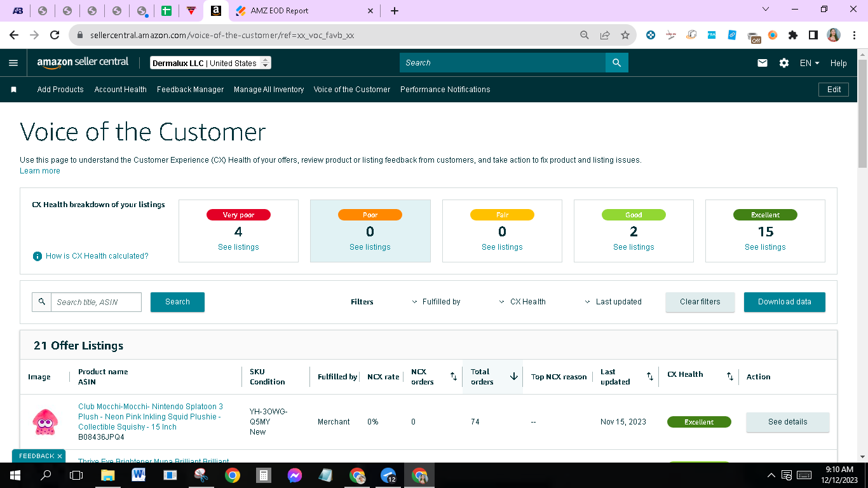The width and height of the screenshot is (868, 488).
Task: Select Voice of the Customer menu item
Action: click(x=352, y=90)
